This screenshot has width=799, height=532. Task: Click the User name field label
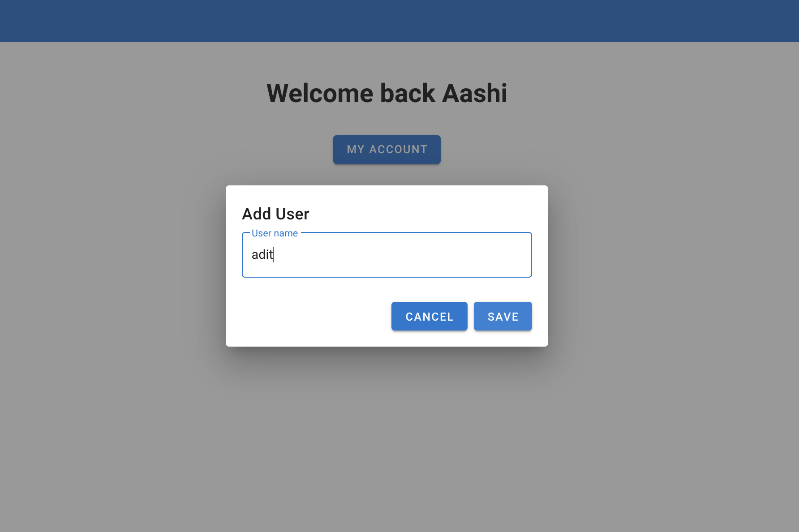[x=274, y=233]
